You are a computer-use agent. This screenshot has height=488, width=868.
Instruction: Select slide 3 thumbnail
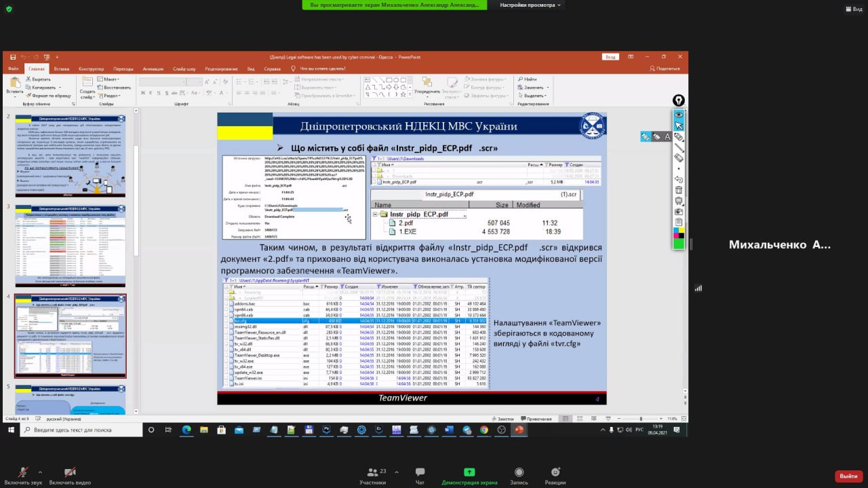70,245
